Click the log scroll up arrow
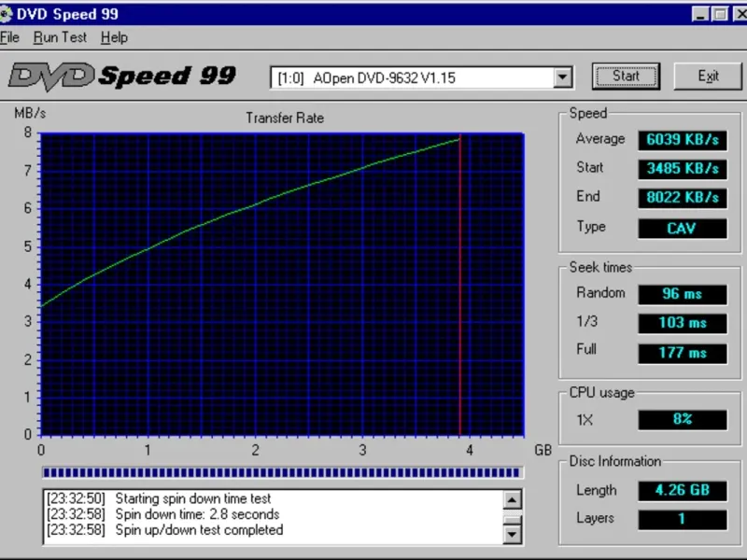The width and height of the screenshot is (747, 560). 512,500
